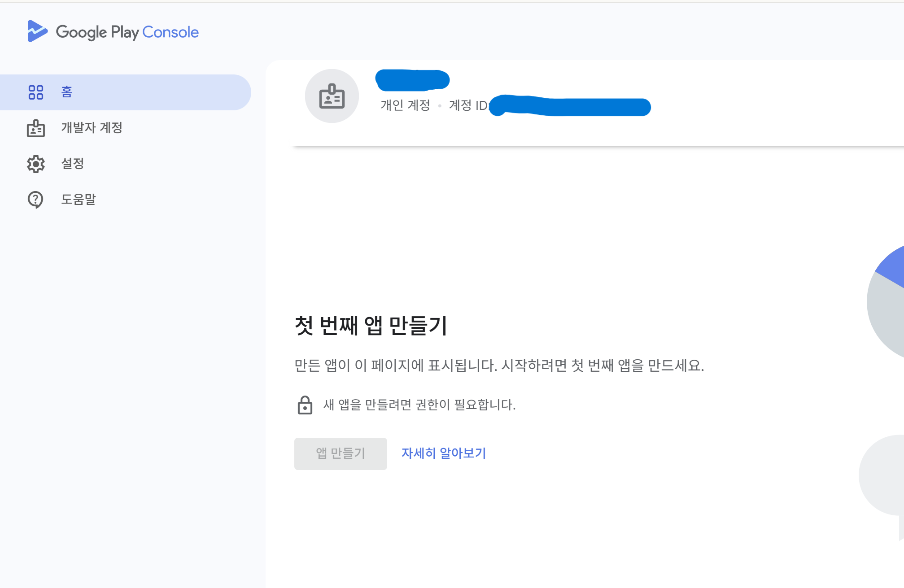
Task: Click the round account avatar badge icon
Action: [332, 96]
